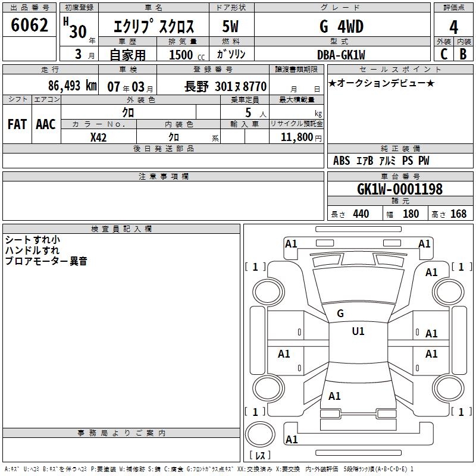Screen dimensions: 476x476
Task: Select door type value 5W
Action: (x=230, y=26)
